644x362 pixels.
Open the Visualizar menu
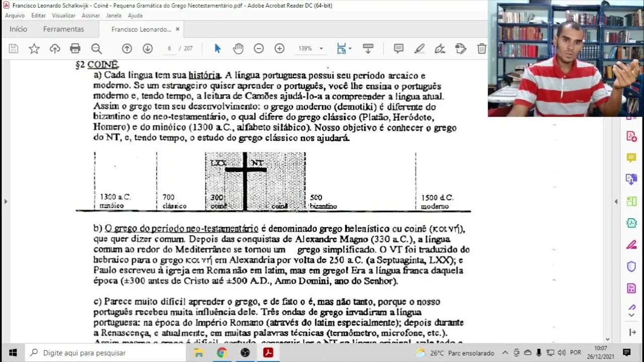point(63,16)
